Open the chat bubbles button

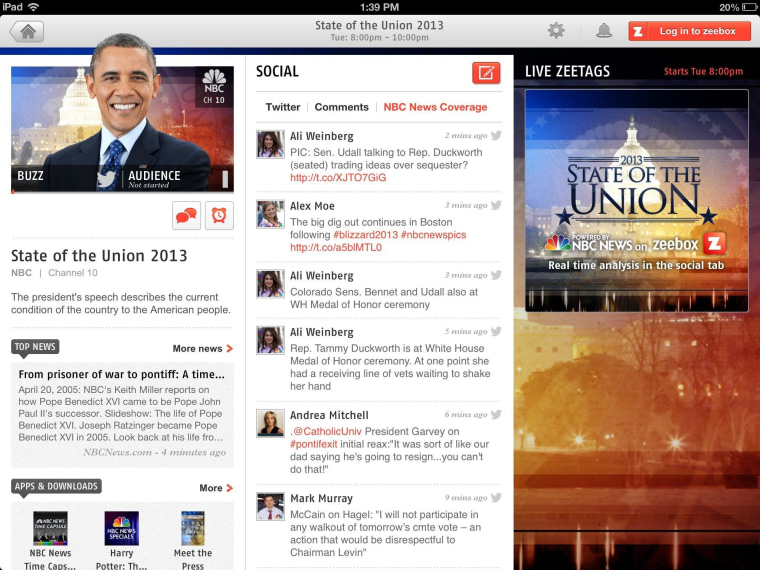186,215
